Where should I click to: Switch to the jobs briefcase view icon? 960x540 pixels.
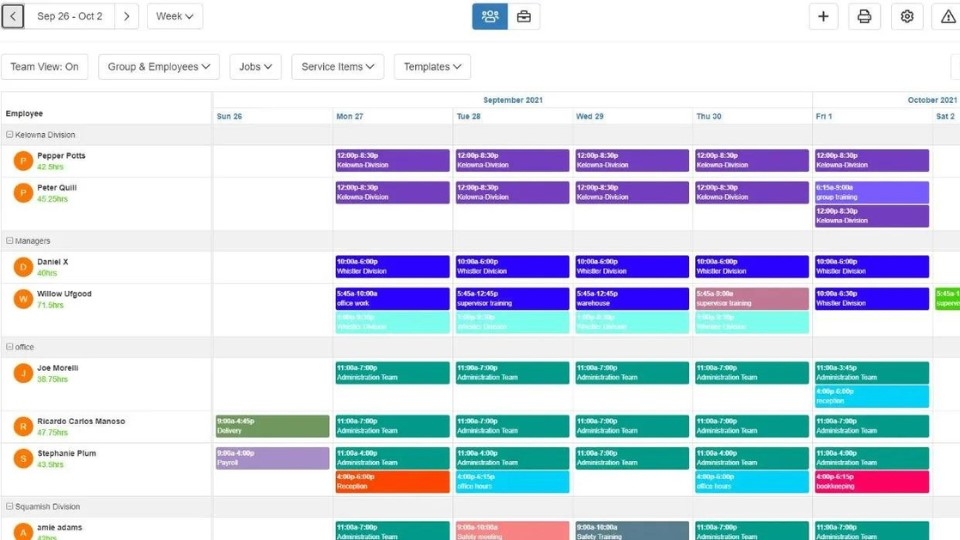click(x=523, y=17)
